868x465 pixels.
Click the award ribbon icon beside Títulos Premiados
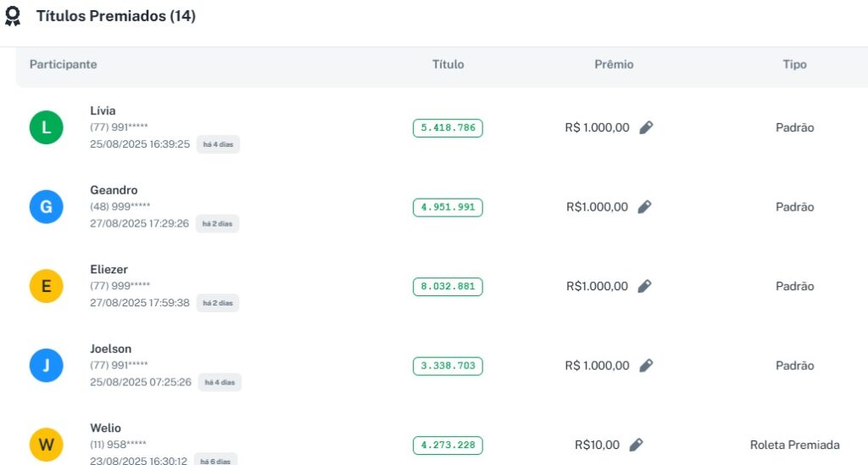(13, 16)
